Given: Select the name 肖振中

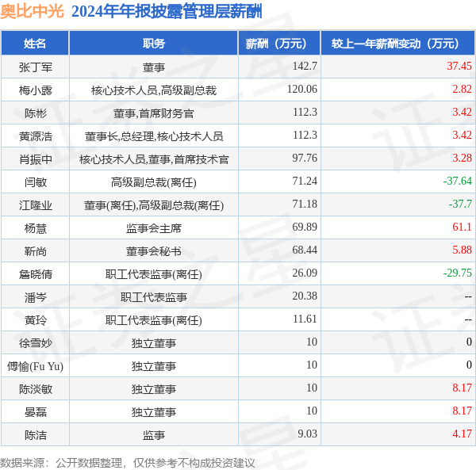Looking at the screenshot, I should pyautogui.click(x=36, y=159).
